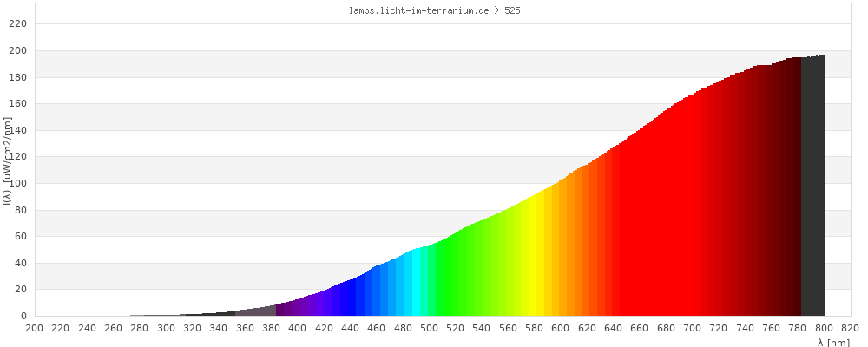Click the 100 label on the intensity axis
Viewport: 868px width, 347px height.
pyautogui.click(x=18, y=184)
